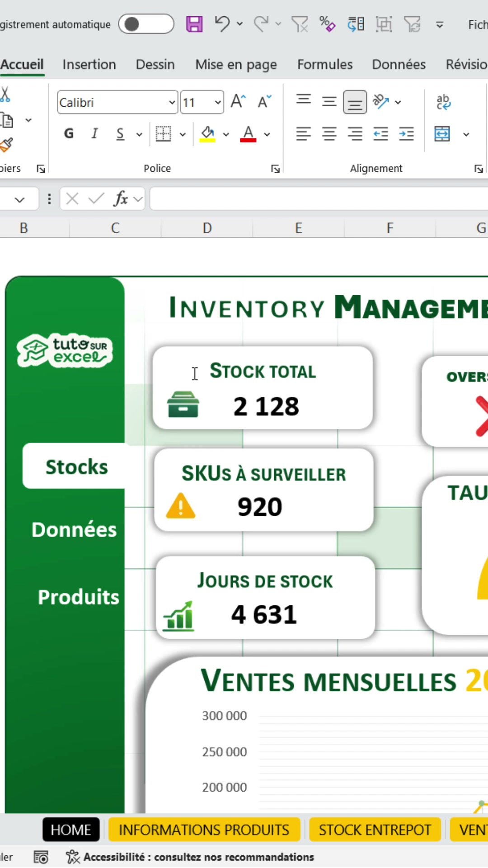This screenshot has height=868, width=488.
Task: Click the Insert Function fx icon
Action: point(121,198)
